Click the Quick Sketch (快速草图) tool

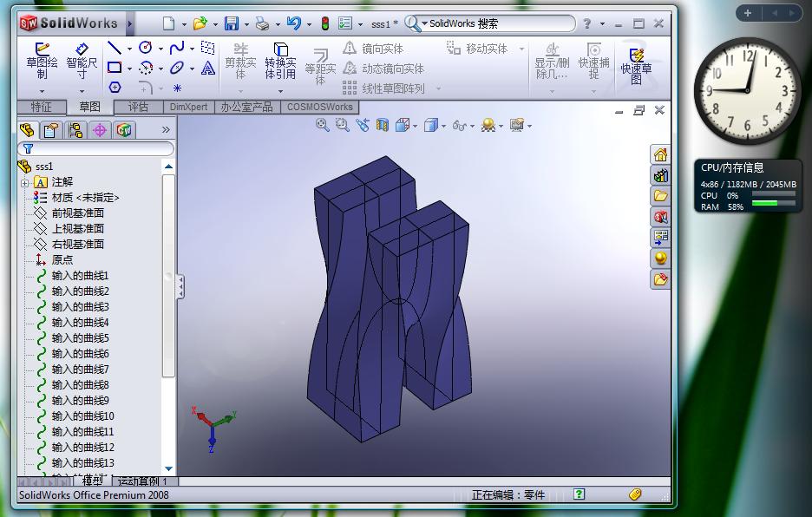click(x=636, y=66)
